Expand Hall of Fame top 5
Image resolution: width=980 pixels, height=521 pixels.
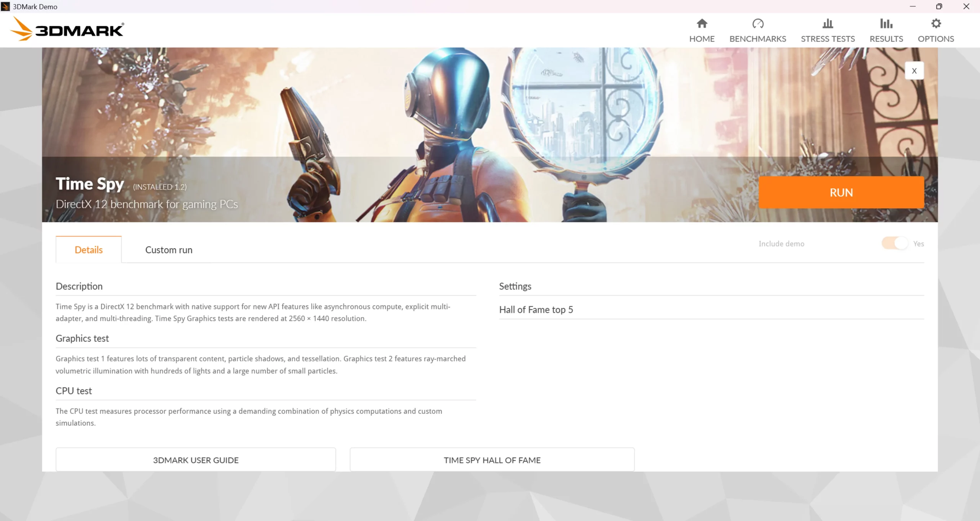click(536, 310)
